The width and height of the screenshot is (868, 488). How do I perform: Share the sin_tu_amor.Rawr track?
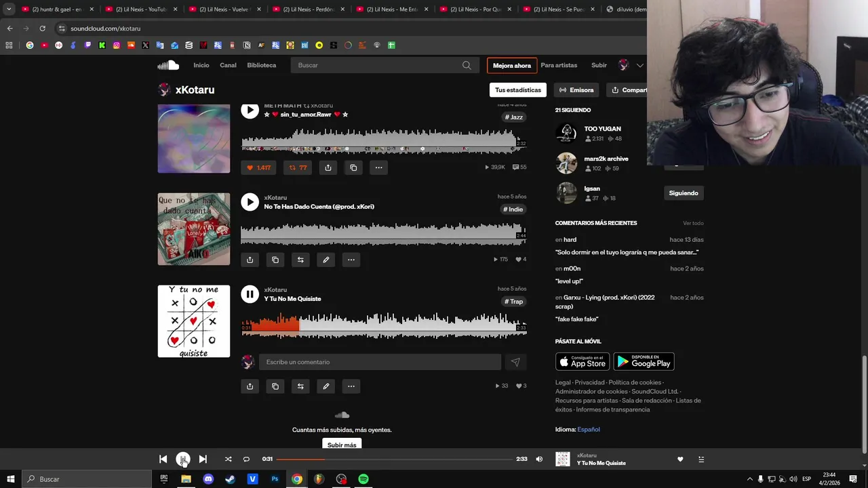pos(328,167)
